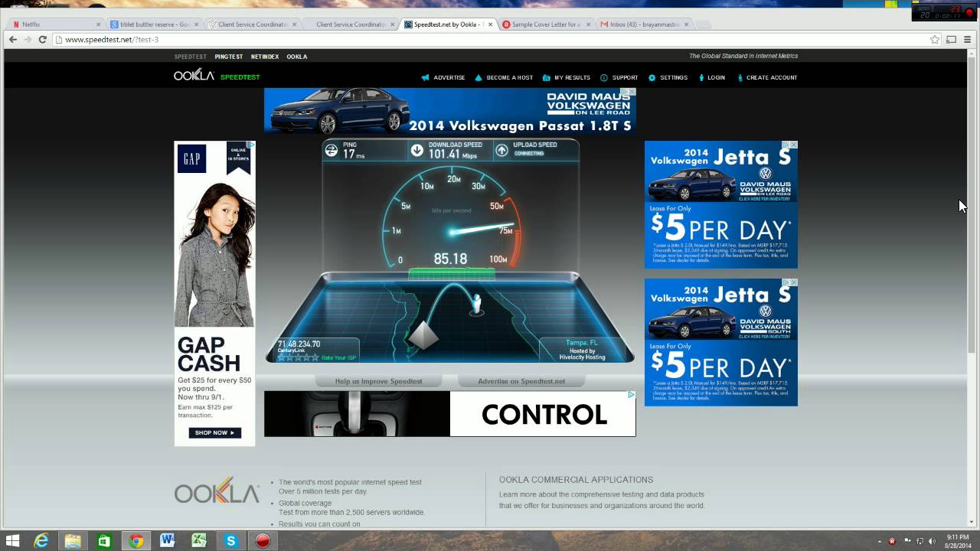This screenshot has height=551, width=980.
Task: Open the Support link
Action: [625, 77]
